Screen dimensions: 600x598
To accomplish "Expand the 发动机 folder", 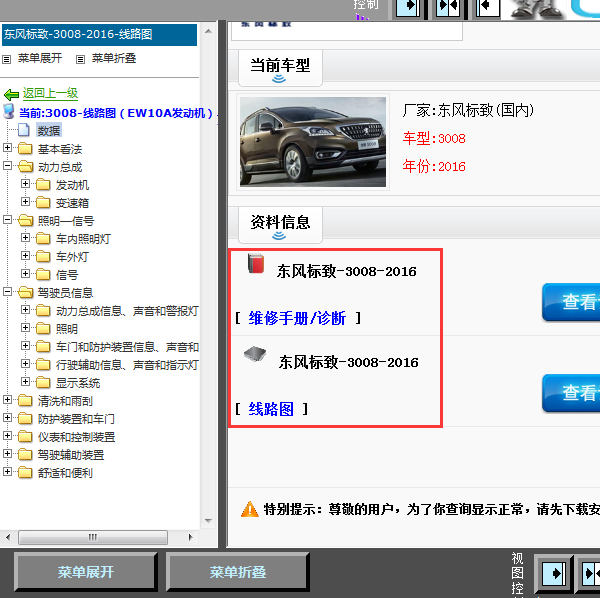I will point(25,184).
